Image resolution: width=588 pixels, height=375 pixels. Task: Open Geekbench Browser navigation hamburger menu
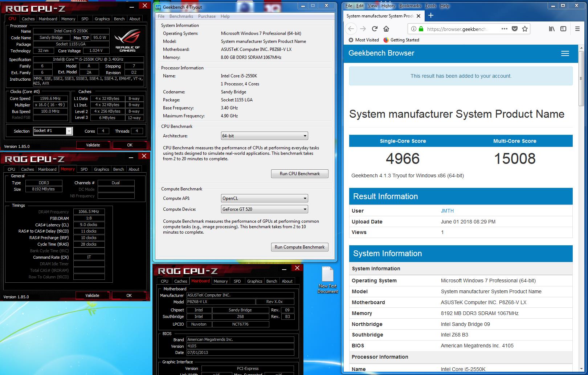click(565, 53)
